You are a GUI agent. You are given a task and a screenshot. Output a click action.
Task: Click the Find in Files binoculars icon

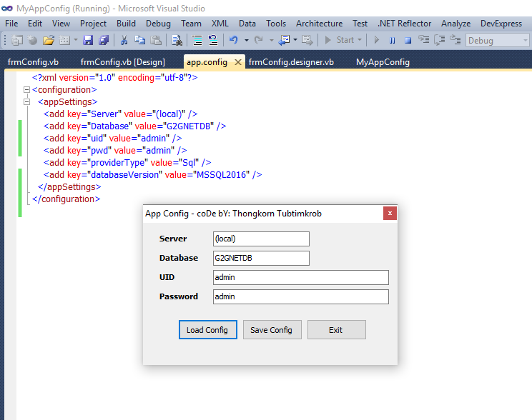point(177,40)
